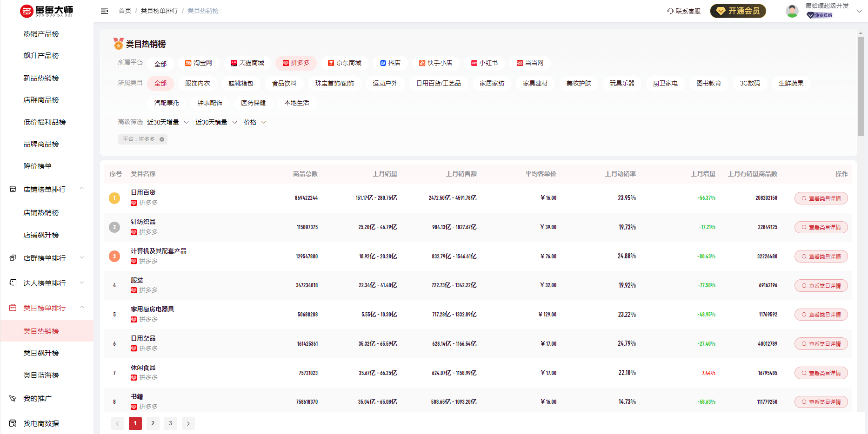Select the 抖店 platform filter
Viewport: 868px width, 434px height.
pyautogui.click(x=390, y=63)
